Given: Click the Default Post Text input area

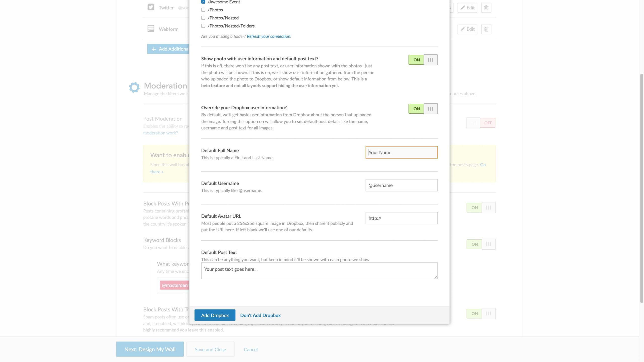Looking at the screenshot, I should tap(319, 270).
